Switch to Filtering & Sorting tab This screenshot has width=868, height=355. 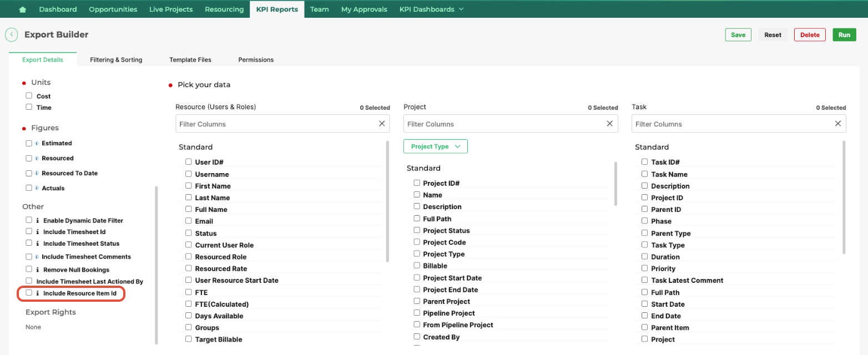(116, 59)
